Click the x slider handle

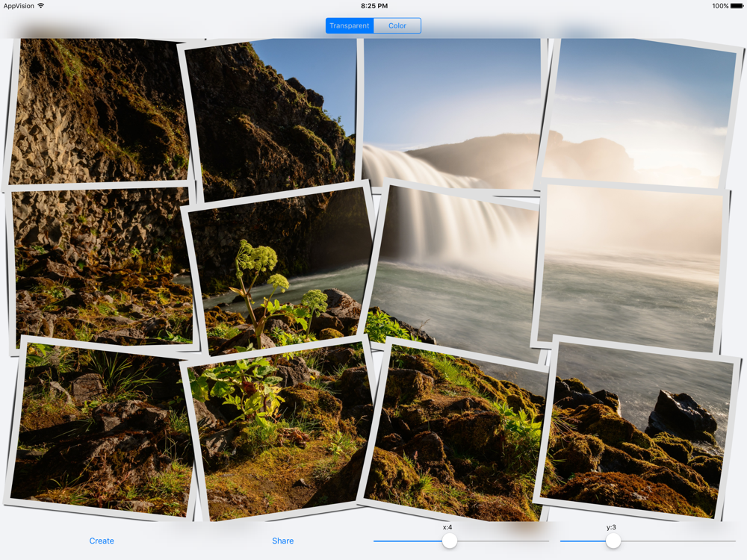449,541
